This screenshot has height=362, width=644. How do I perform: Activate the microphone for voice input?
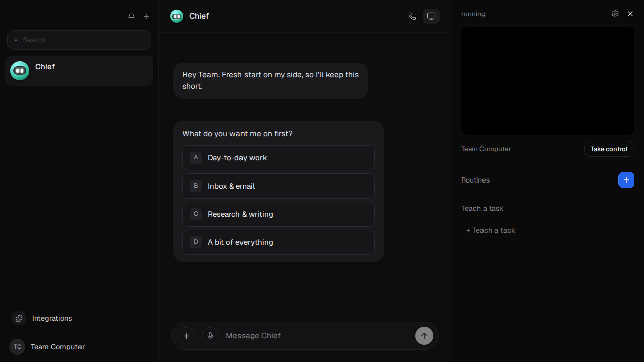pos(210,336)
